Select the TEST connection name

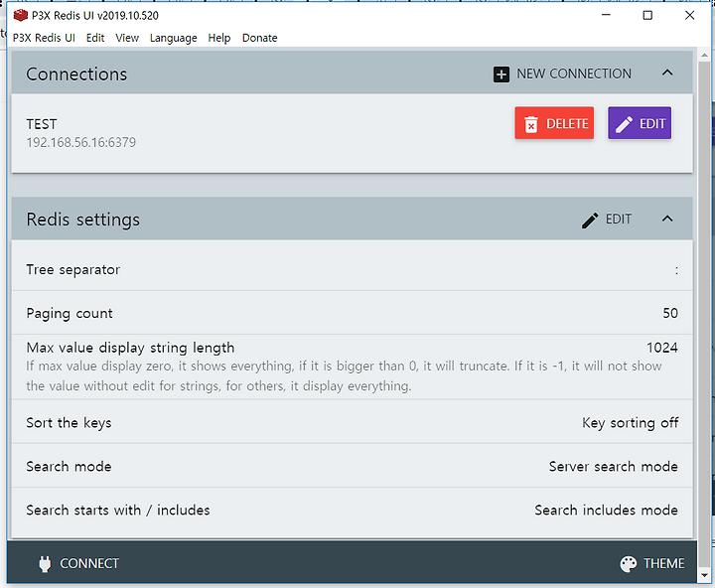[x=42, y=124]
